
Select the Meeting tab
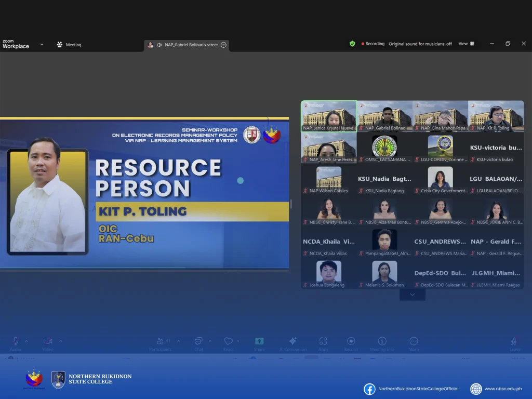(69, 45)
